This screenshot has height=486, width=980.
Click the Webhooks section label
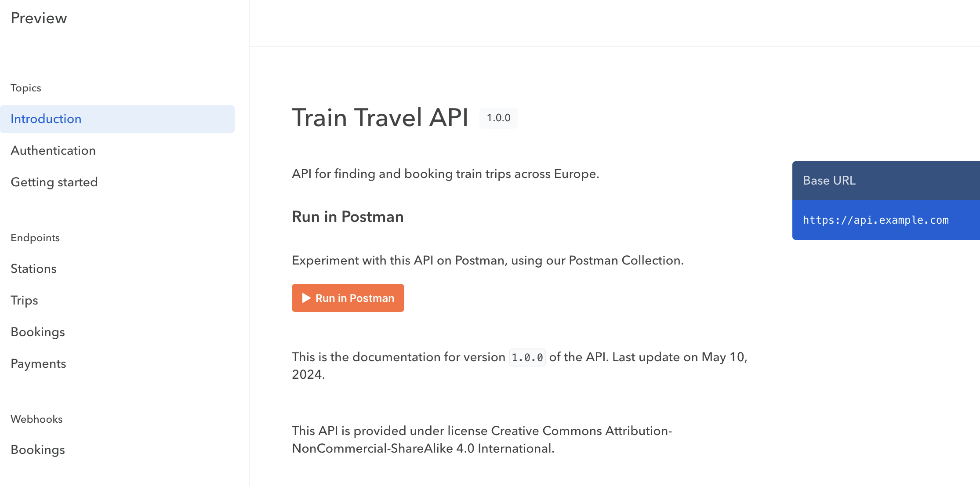coord(36,419)
